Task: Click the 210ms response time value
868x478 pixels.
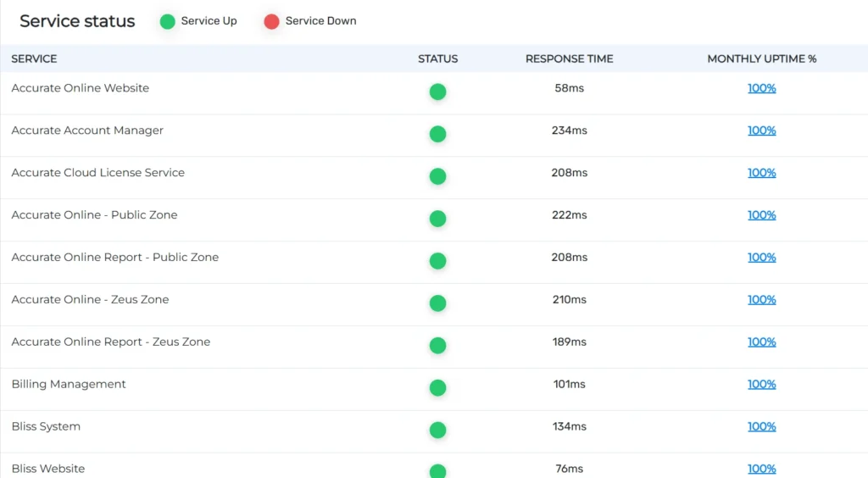Action: click(x=569, y=300)
